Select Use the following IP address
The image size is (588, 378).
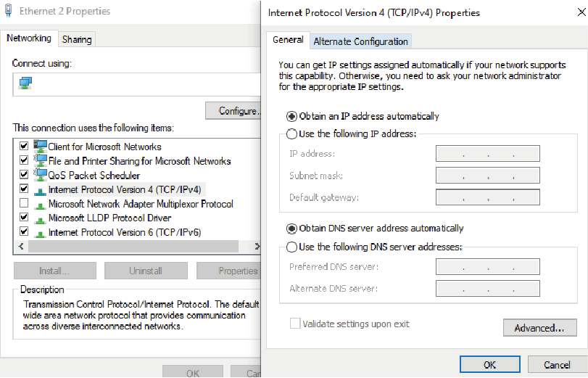292,133
